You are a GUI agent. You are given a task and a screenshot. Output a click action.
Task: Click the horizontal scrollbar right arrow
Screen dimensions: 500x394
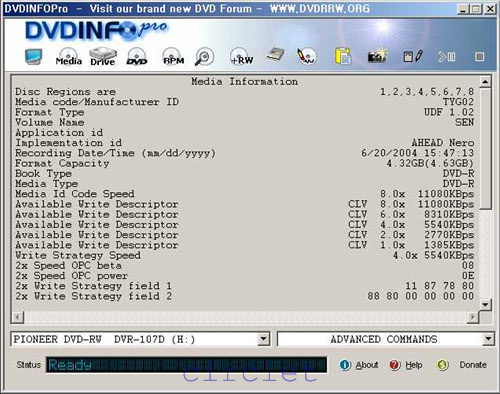click(473, 317)
